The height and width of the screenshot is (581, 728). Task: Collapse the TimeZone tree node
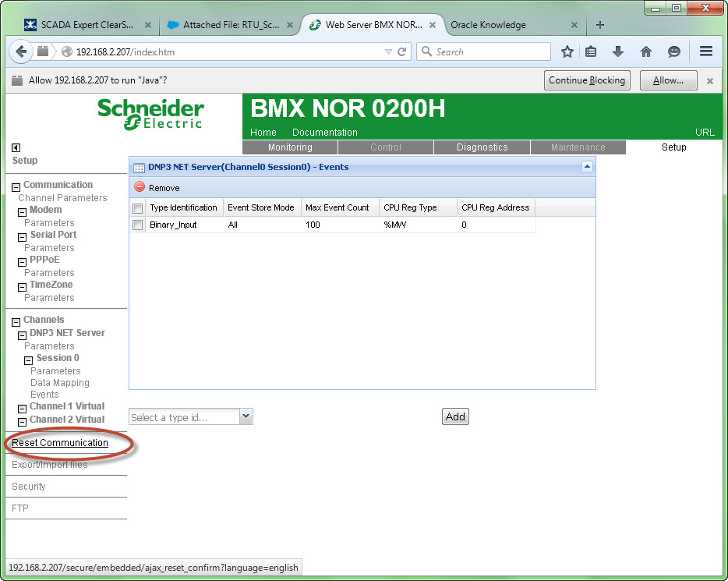pos(22,288)
